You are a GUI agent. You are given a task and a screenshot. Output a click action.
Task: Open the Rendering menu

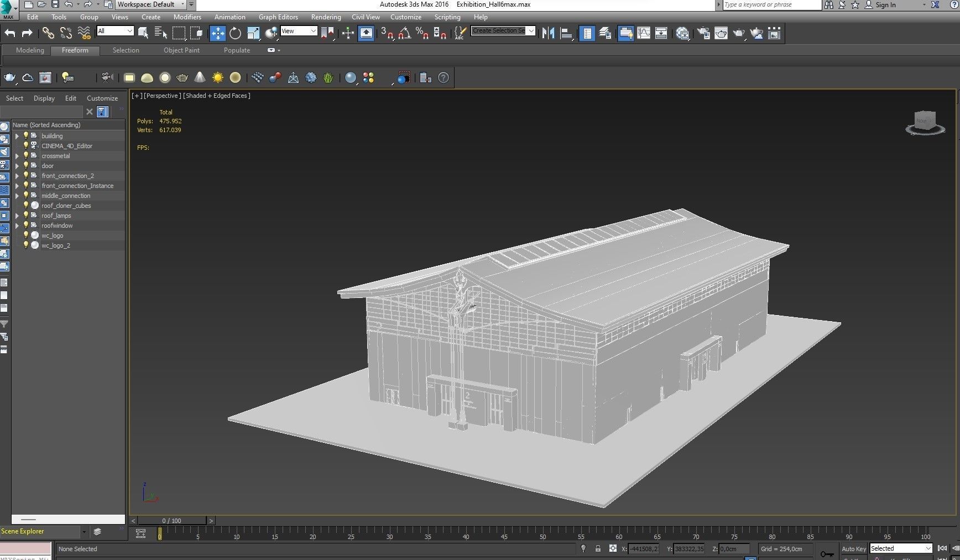326,17
